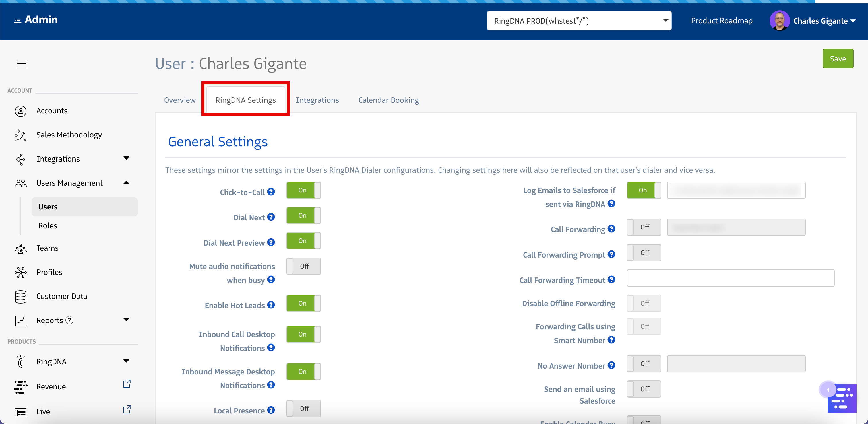
Task: Click the green Save button
Action: pos(837,59)
